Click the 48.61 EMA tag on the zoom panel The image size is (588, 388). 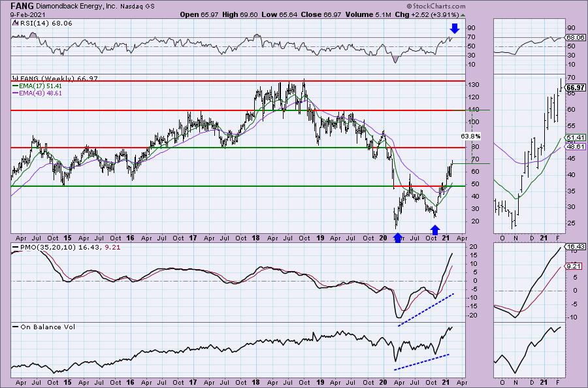pos(575,146)
